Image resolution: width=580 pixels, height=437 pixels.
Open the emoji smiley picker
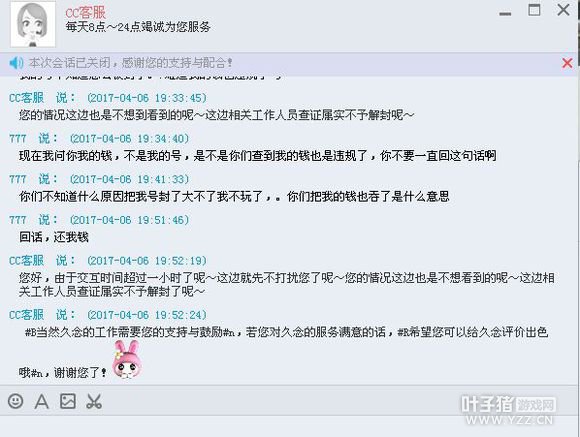coord(16,401)
